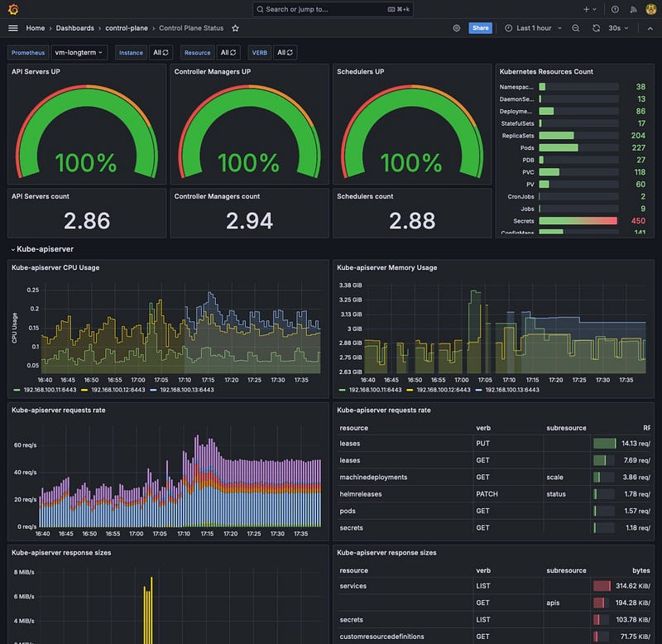Open the Grafana home logo
Image resolution: width=662 pixels, height=644 pixels.
(13, 9)
